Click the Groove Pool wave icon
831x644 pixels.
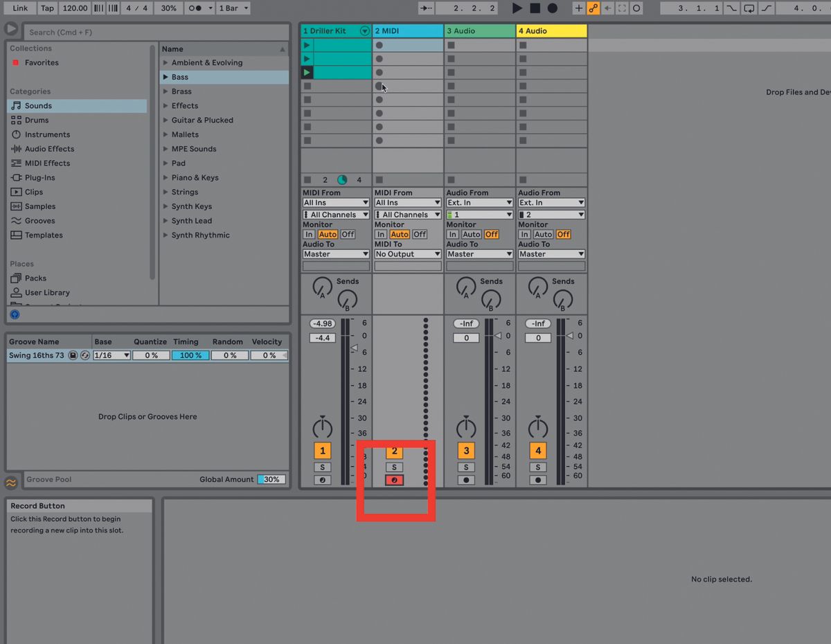click(11, 483)
